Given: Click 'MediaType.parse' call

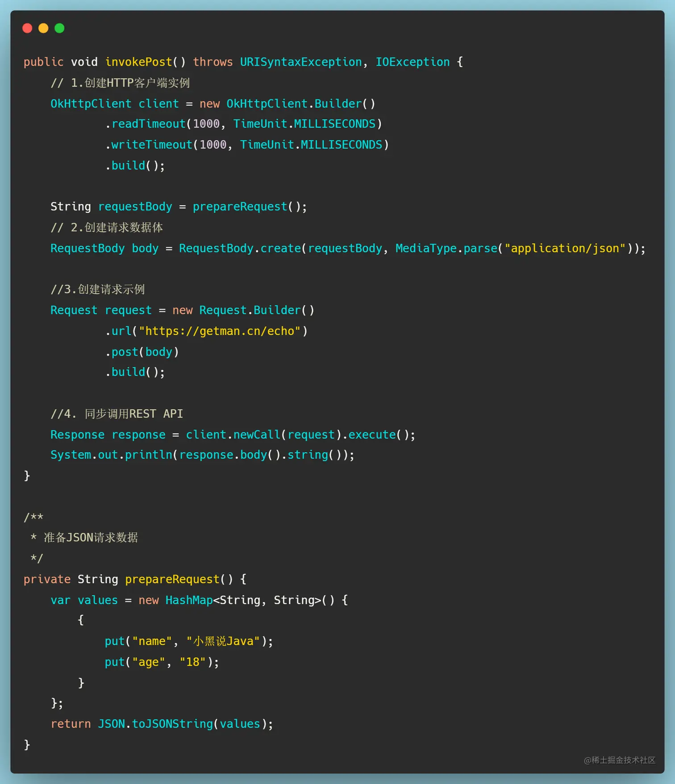Looking at the screenshot, I should (x=446, y=248).
